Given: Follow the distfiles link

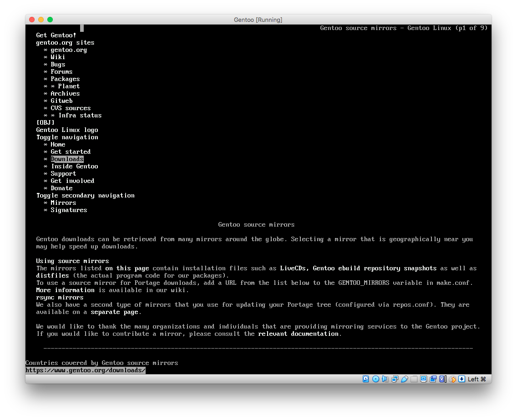Looking at the screenshot, I should click(x=52, y=275).
